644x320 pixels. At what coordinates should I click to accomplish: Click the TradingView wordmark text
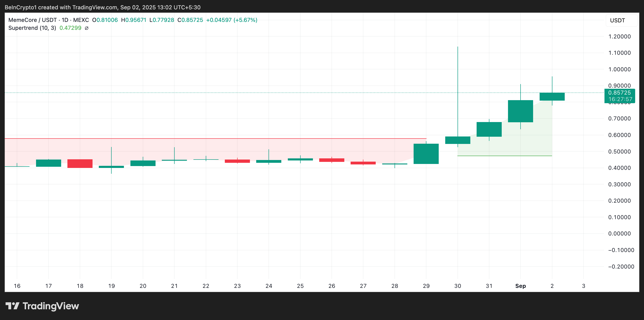coord(51,306)
